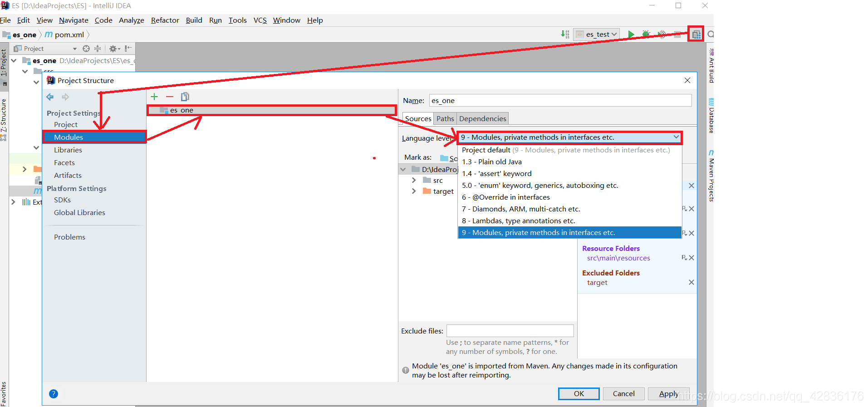This screenshot has height=407, width=868.
Task: Expand the target folder in Sources tree
Action: coord(414,191)
